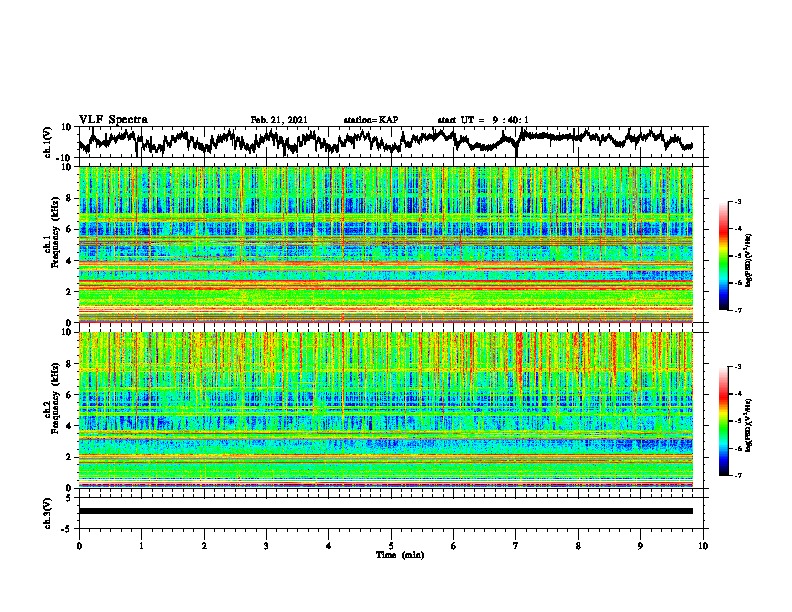The width and height of the screenshot is (792, 612).
Task: Click the "ch.3(V)" axis label
Action: [48, 513]
